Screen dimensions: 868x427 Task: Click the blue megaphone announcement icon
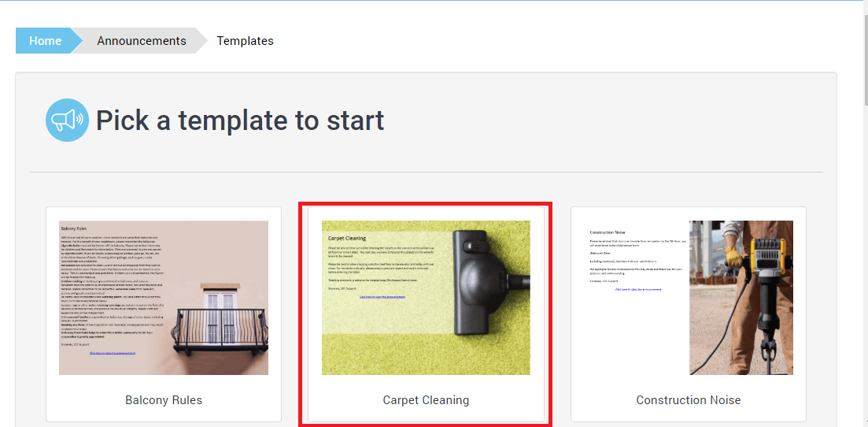click(x=67, y=121)
